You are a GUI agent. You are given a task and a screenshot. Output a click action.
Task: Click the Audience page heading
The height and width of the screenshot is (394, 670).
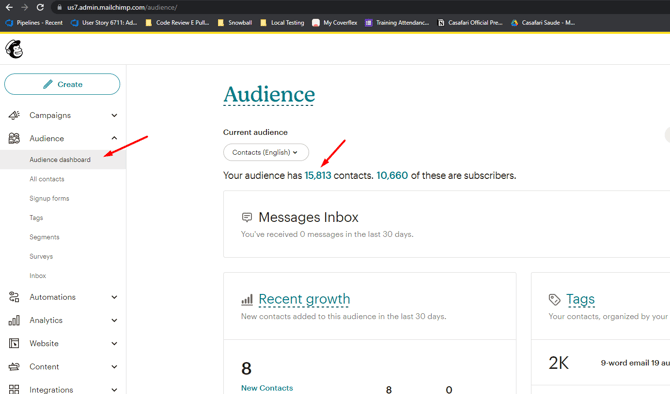click(x=269, y=94)
